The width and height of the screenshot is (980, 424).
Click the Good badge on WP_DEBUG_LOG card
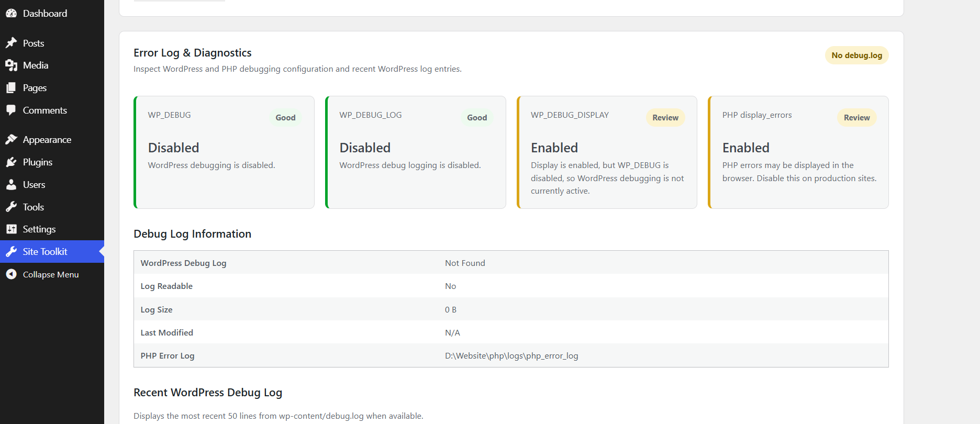[x=477, y=118]
